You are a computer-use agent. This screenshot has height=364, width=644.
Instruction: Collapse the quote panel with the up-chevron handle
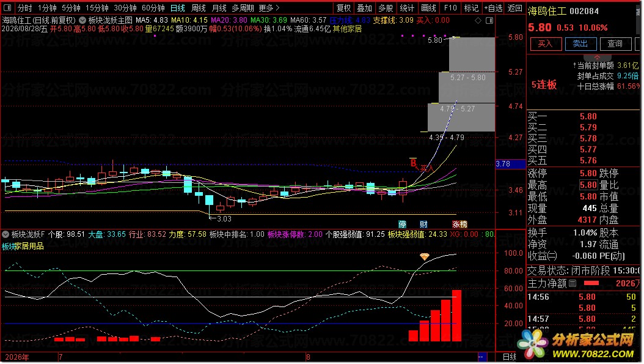tap(597, 57)
